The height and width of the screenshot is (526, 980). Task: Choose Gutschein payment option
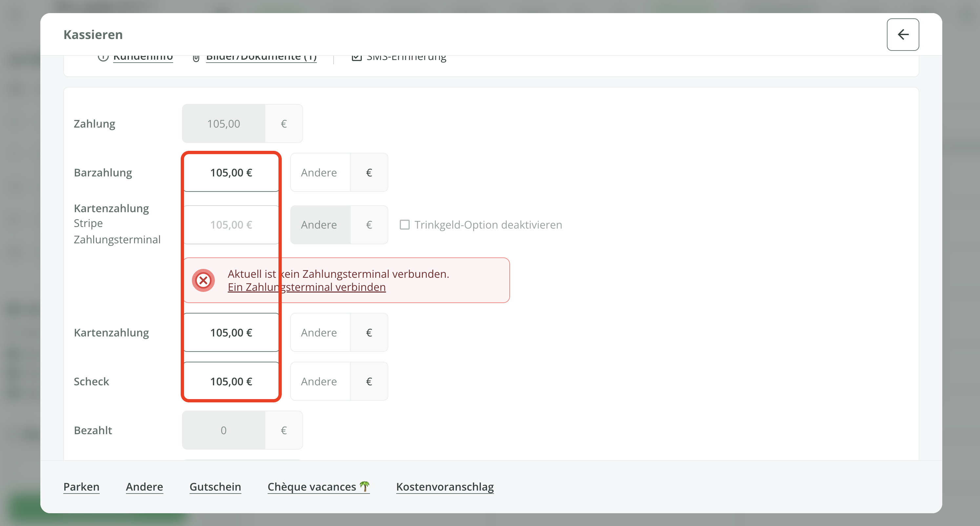215,487
